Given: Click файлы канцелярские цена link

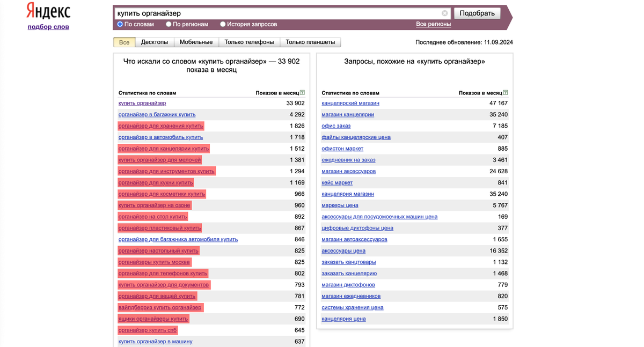Looking at the screenshot, I should coord(356,137).
